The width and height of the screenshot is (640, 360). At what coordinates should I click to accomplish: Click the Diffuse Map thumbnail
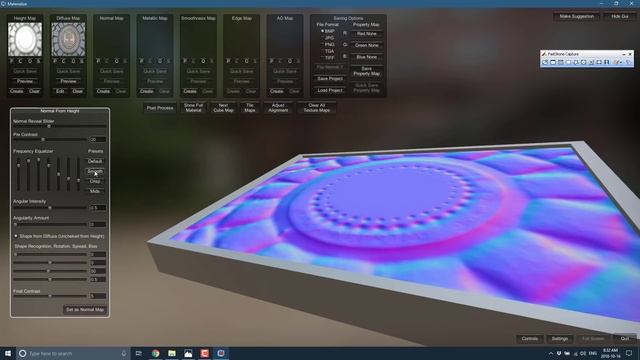tap(68, 40)
